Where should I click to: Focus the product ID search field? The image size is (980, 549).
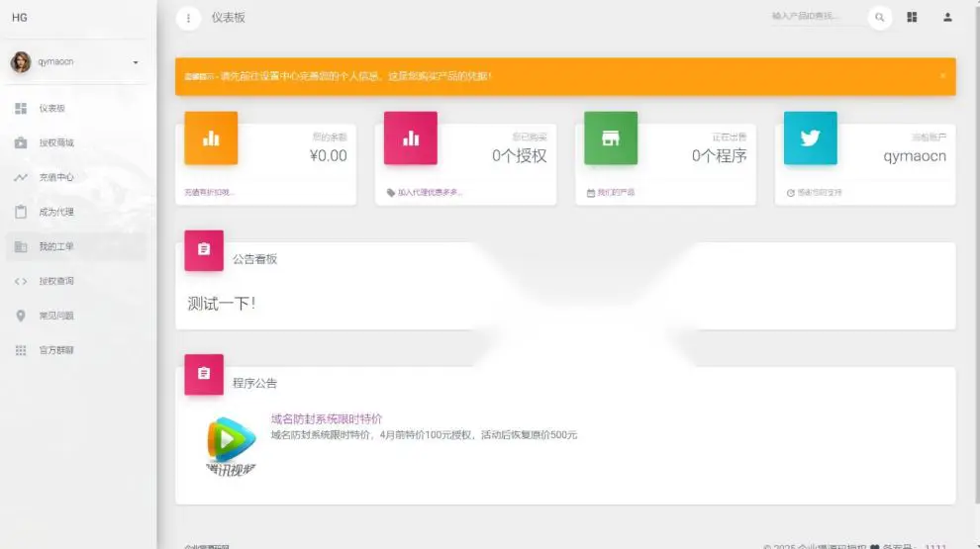tap(815, 16)
